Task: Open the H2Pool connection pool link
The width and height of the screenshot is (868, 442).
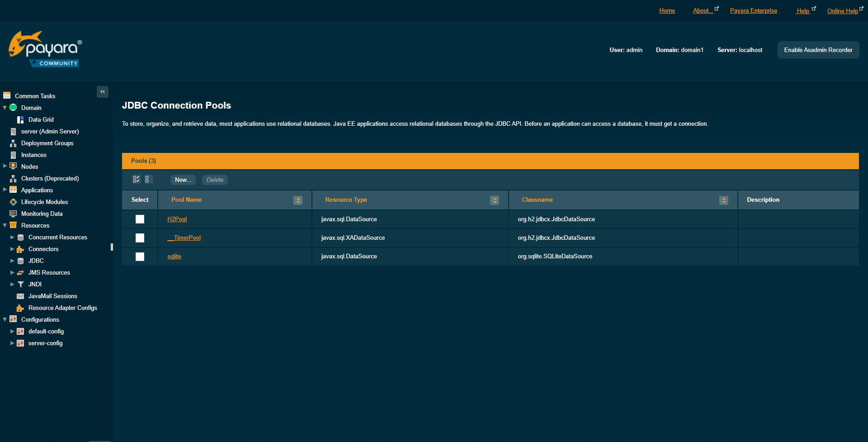Action: [177, 219]
